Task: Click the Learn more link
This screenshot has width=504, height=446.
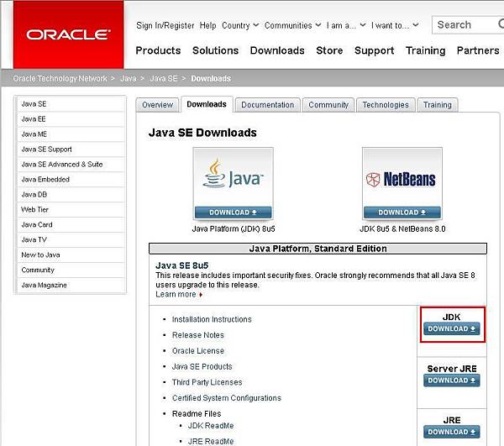Action: [x=179, y=294]
